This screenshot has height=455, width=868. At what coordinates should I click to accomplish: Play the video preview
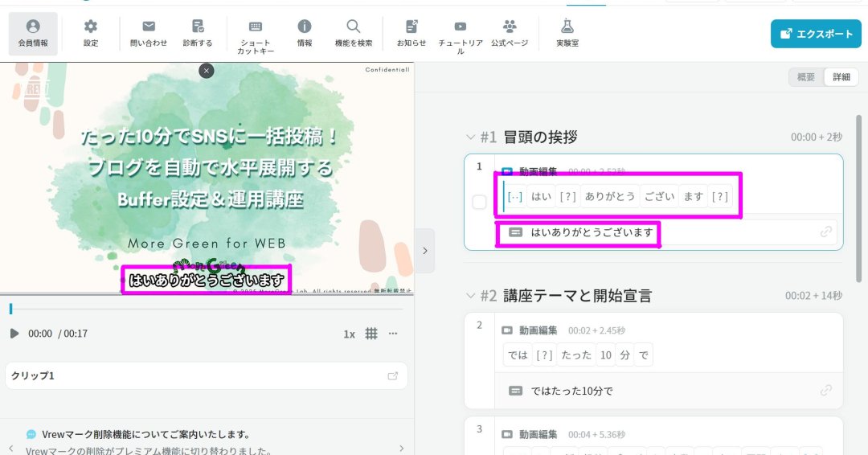tap(14, 334)
